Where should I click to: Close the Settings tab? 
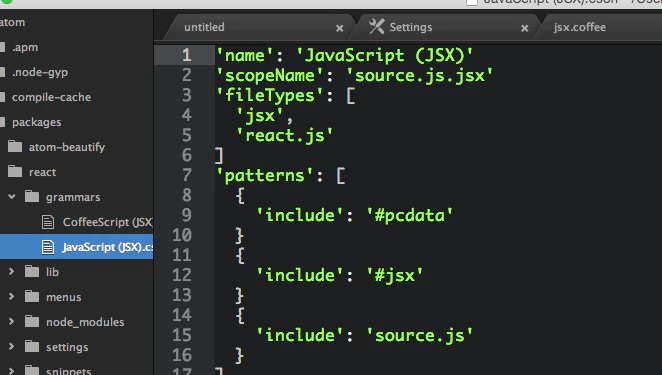(524, 28)
